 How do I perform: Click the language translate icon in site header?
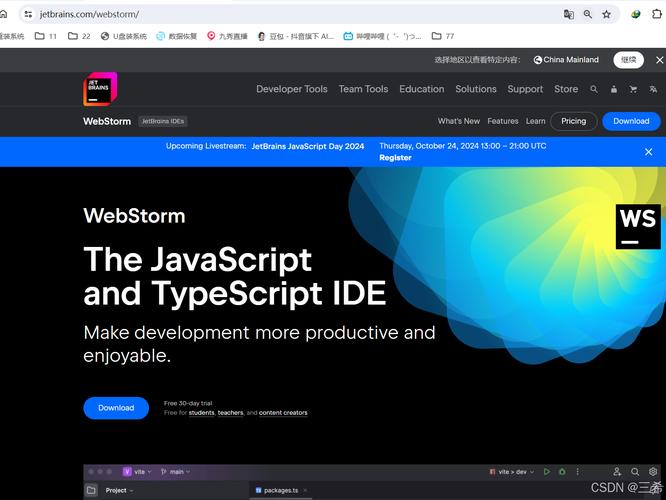(653, 89)
